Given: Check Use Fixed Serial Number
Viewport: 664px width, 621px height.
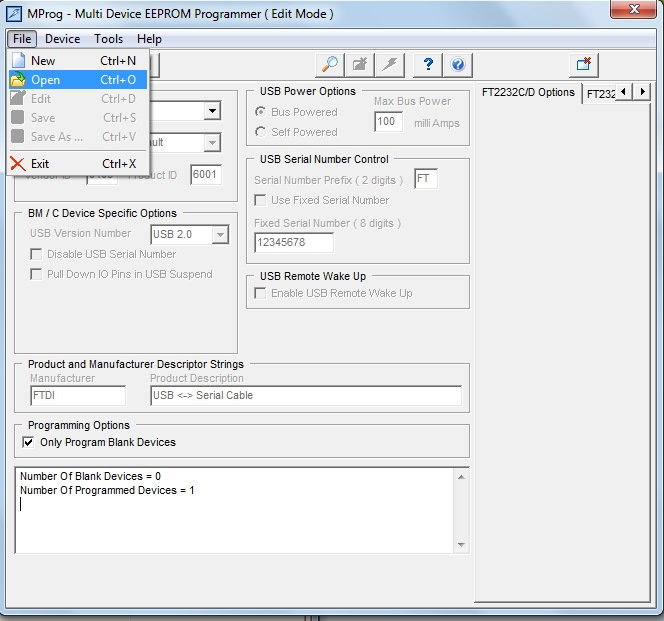Looking at the screenshot, I should [260, 200].
